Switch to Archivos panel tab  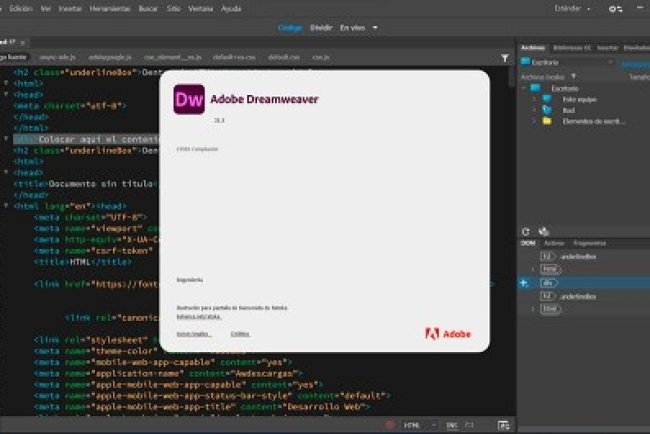(533, 48)
